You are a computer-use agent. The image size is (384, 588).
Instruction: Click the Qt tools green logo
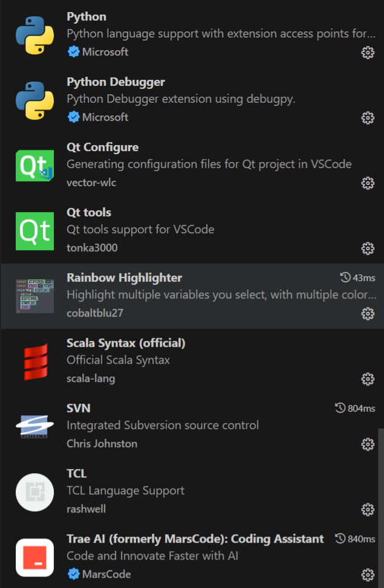(34, 231)
